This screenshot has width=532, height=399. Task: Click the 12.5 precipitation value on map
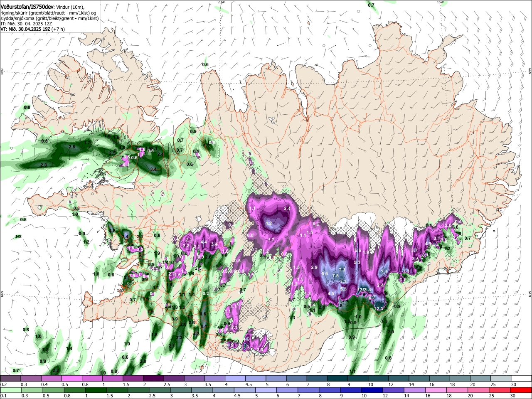click(379, 308)
